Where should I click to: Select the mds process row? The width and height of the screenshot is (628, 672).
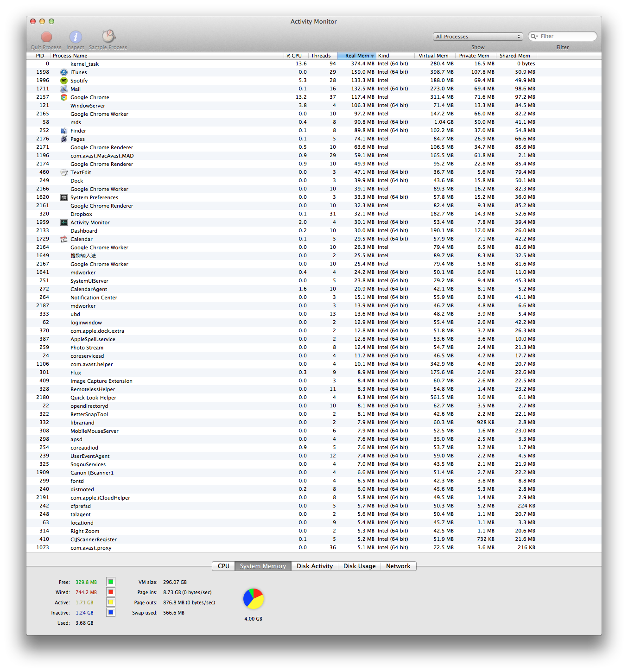coord(314,122)
